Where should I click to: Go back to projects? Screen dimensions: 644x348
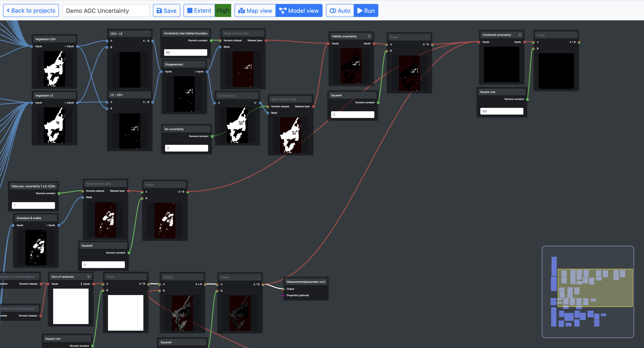(31, 11)
